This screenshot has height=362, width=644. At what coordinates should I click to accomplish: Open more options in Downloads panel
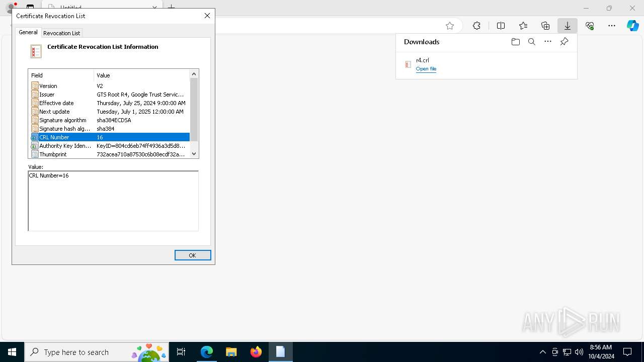pyautogui.click(x=548, y=42)
